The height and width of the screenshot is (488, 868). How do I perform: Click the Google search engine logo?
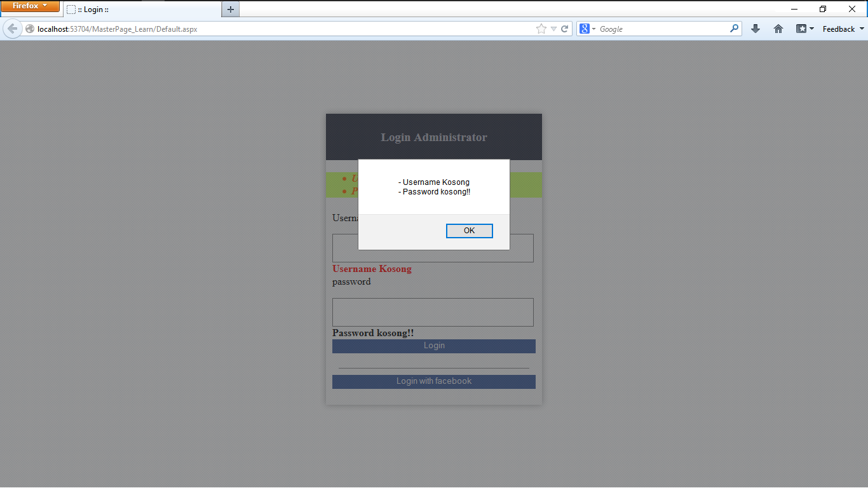(x=584, y=28)
